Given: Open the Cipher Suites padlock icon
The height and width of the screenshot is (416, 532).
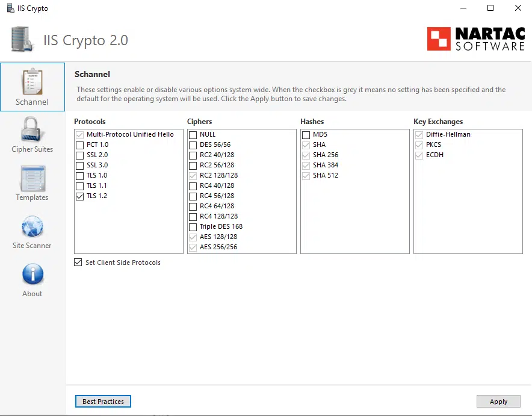Looking at the screenshot, I should coord(32,129).
